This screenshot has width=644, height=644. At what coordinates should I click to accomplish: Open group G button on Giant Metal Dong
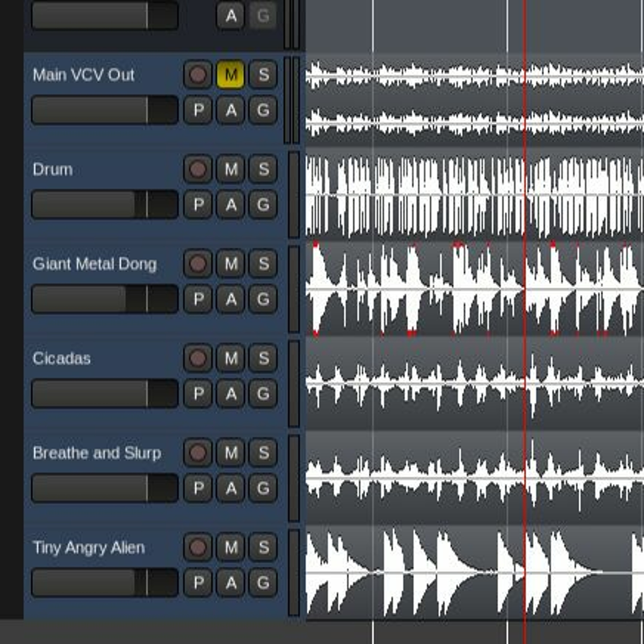pyautogui.click(x=263, y=299)
